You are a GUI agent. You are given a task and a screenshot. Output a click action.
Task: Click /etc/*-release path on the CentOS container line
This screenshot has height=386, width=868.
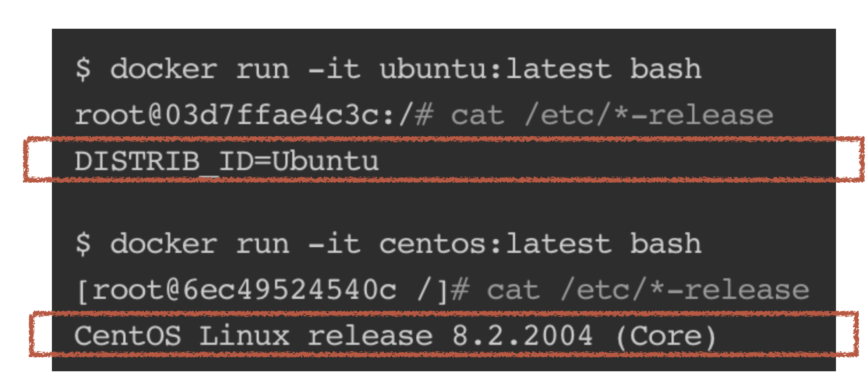click(x=685, y=290)
